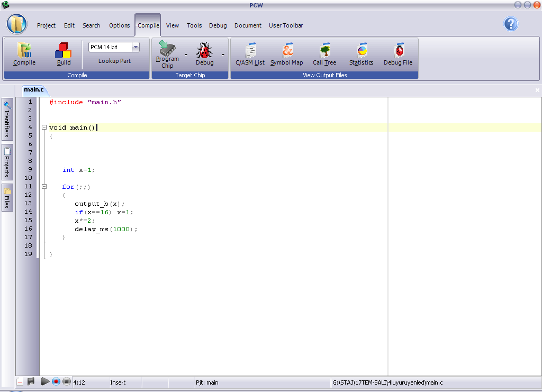Click the Debug ladybug icon
Image resolution: width=542 pixels, height=392 pixels.
pos(204,53)
